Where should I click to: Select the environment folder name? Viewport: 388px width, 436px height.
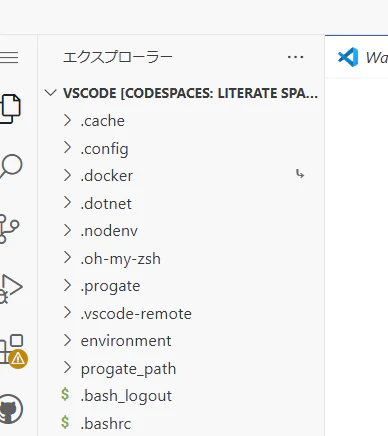126,341
